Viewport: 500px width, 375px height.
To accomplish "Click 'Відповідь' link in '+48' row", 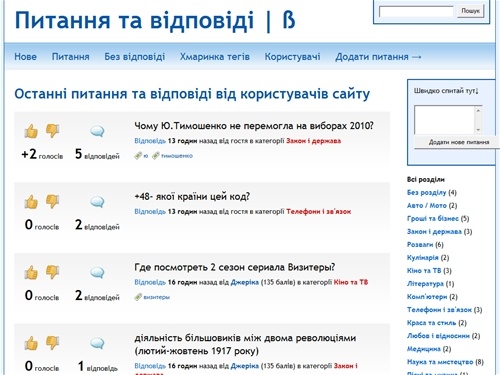I will click(x=150, y=211).
